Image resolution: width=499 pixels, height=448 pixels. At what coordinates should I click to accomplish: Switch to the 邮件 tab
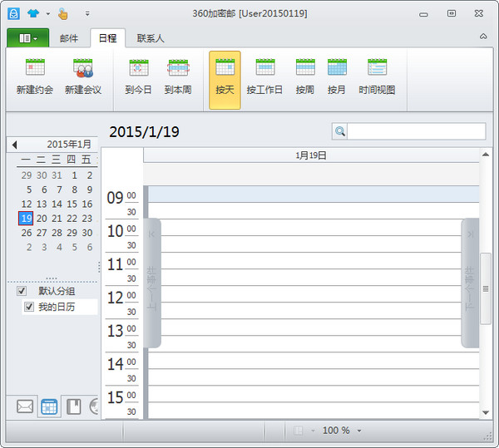pos(69,38)
